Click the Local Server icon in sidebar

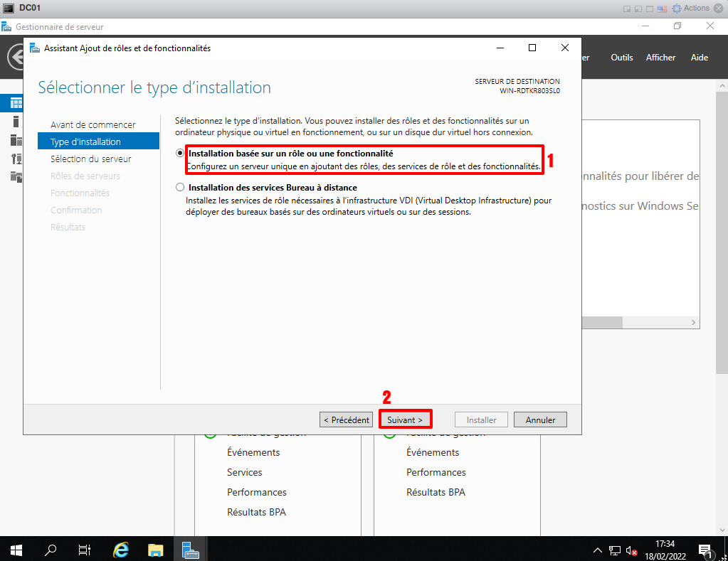click(x=16, y=122)
